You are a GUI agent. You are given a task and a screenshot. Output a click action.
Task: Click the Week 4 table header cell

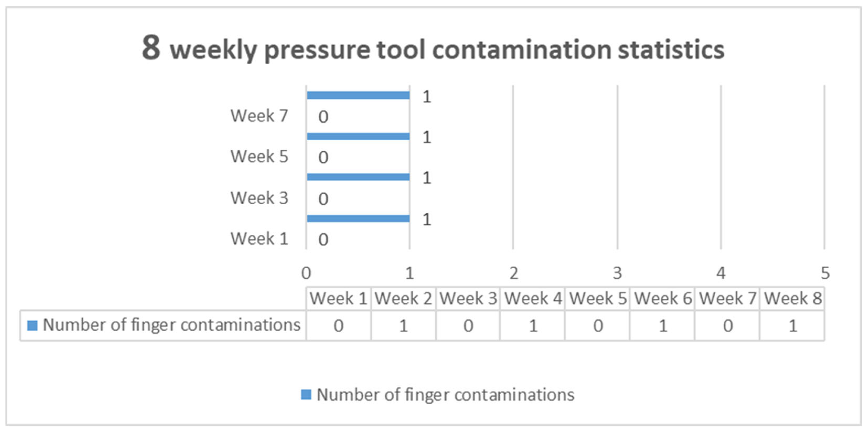(533, 298)
